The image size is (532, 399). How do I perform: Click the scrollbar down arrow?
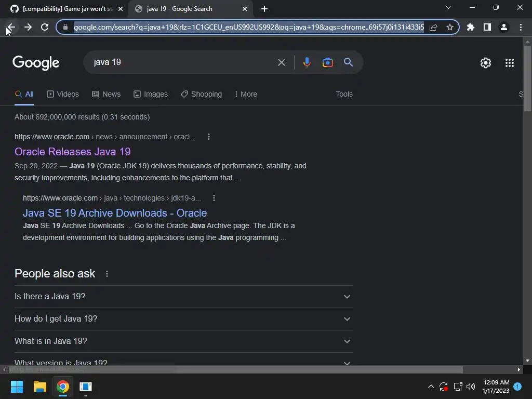tap(527, 361)
